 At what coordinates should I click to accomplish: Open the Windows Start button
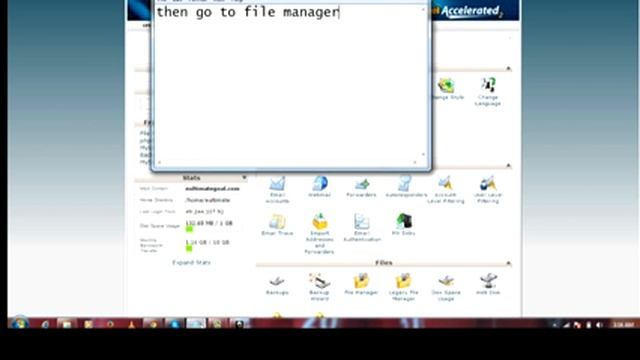tap(19, 323)
